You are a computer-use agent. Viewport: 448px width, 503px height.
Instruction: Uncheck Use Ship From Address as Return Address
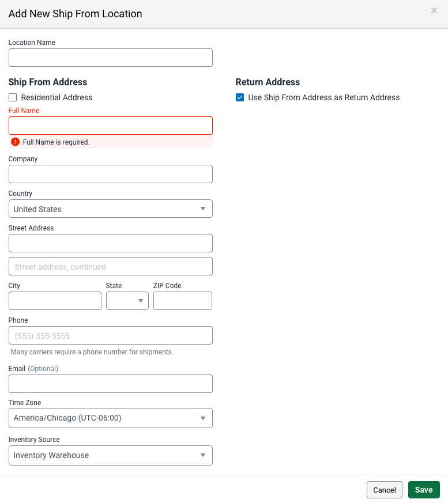pos(240,97)
